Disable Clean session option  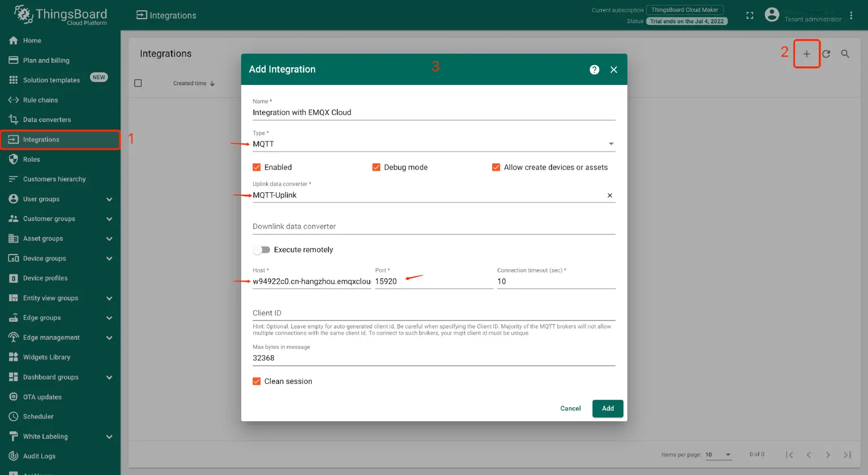tap(257, 381)
